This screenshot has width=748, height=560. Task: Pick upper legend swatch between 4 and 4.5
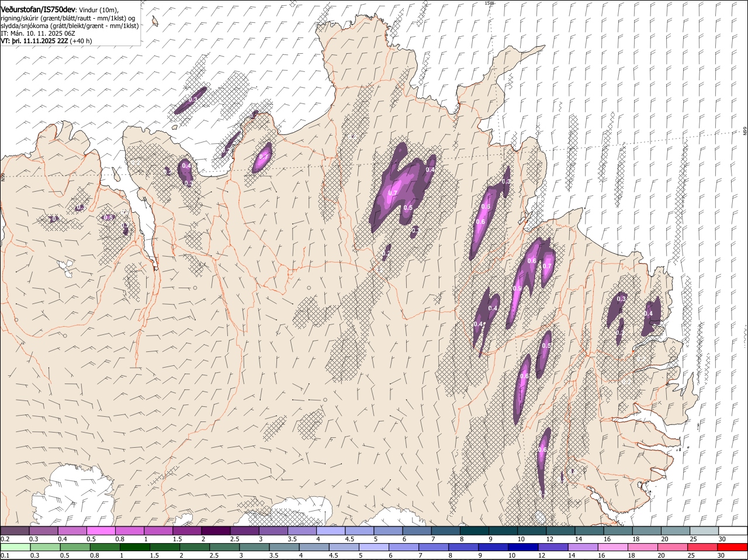[331, 531]
